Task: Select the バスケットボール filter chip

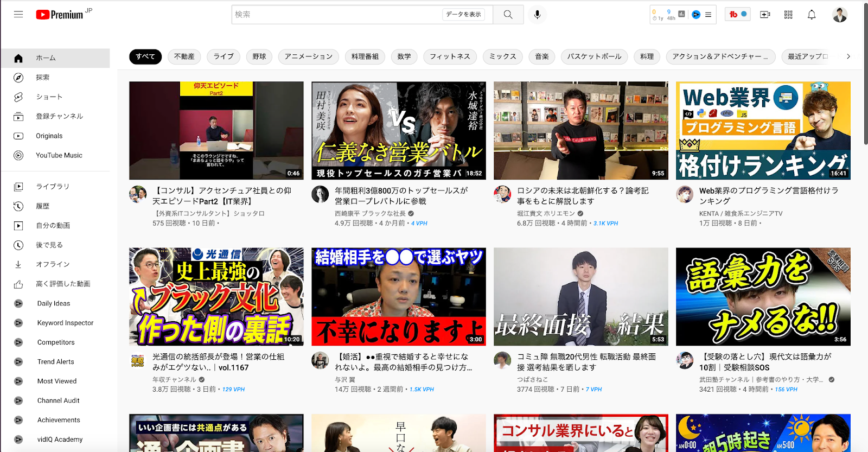Action: click(x=595, y=56)
